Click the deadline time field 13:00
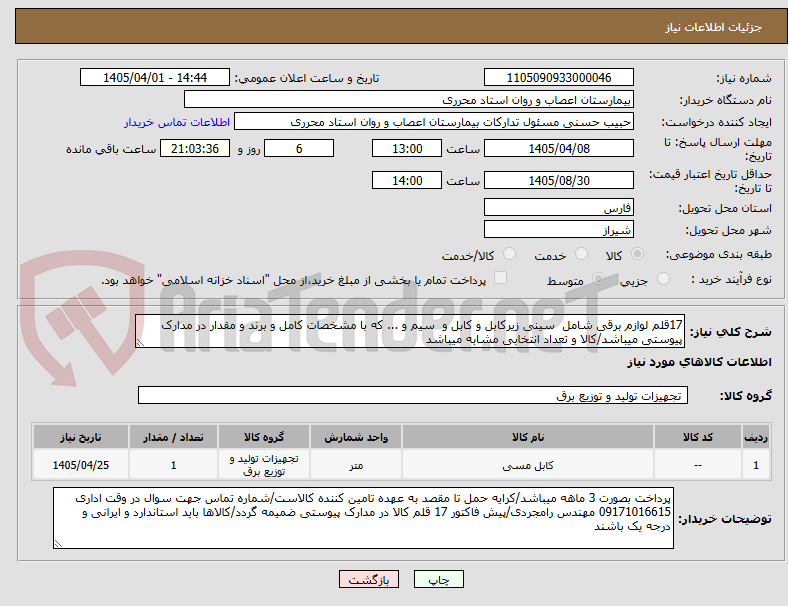788x606 pixels. click(407, 148)
